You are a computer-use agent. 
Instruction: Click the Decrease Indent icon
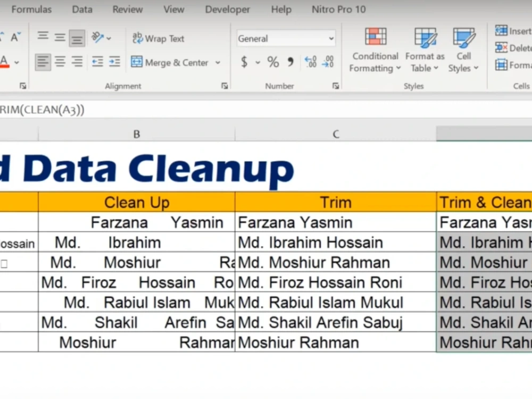coord(97,62)
